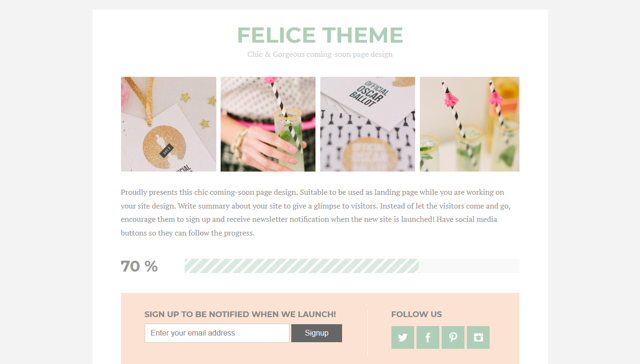Click the Signup button

coord(316,333)
